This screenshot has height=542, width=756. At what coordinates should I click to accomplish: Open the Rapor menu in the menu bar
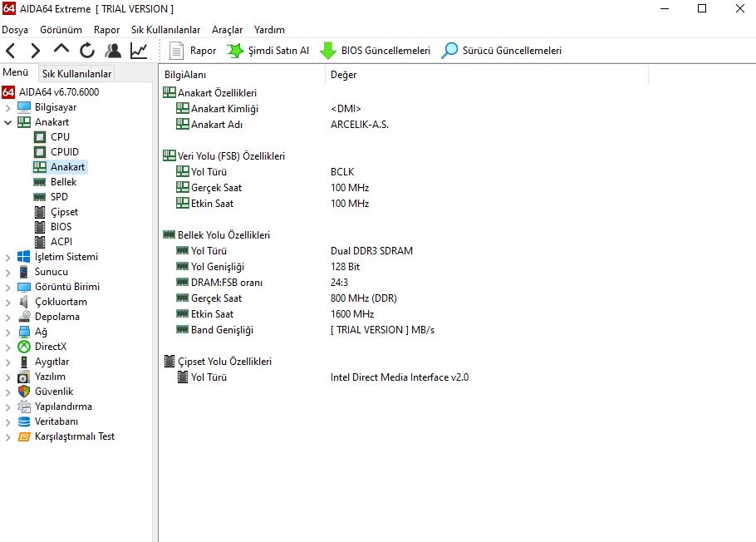[x=106, y=30]
